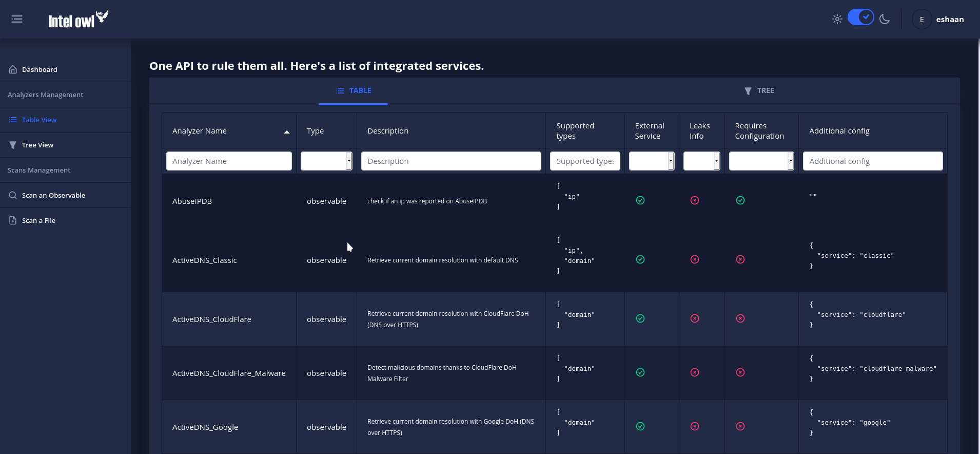
Task: Toggle the dark theme switch
Action: click(861, 17)
